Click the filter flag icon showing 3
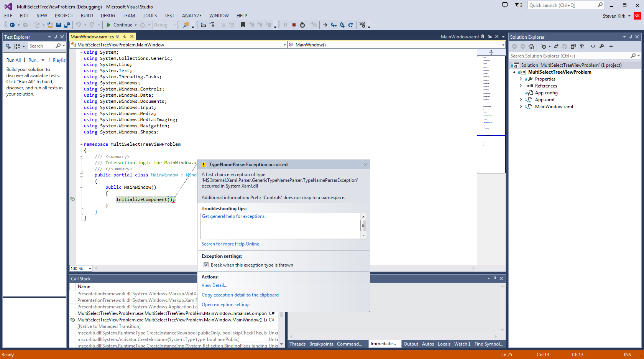The height and width of the screenshot is (359, 644). tap(518, 5)
